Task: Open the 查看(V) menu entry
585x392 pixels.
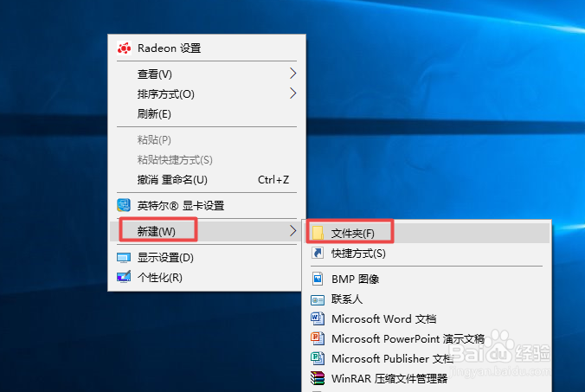Action: click(x=207, y=74)
